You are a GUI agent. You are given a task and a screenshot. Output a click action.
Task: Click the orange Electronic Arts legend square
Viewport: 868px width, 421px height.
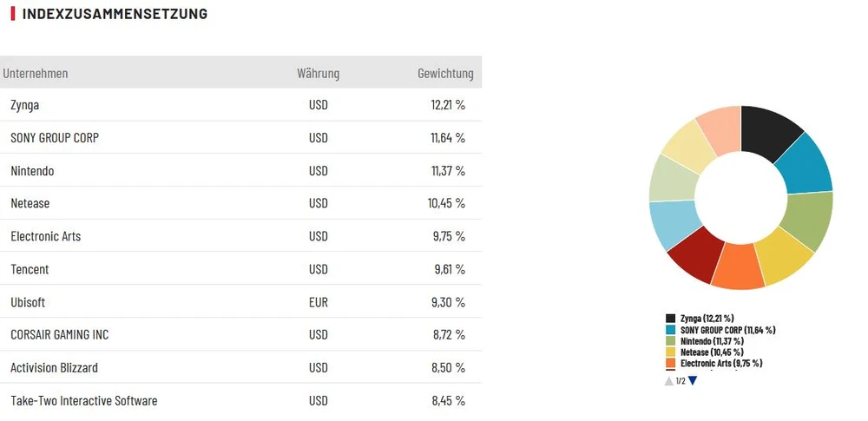coord(671,364)
